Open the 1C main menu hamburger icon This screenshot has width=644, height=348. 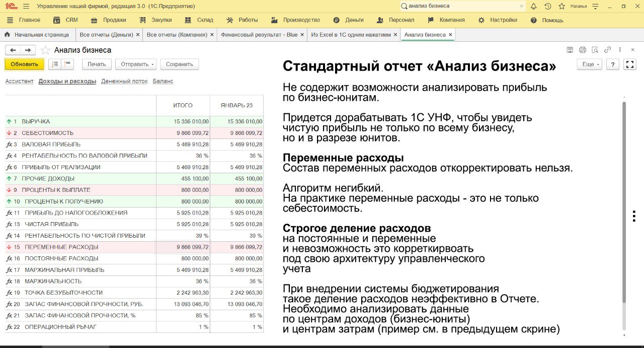(26, 6)
